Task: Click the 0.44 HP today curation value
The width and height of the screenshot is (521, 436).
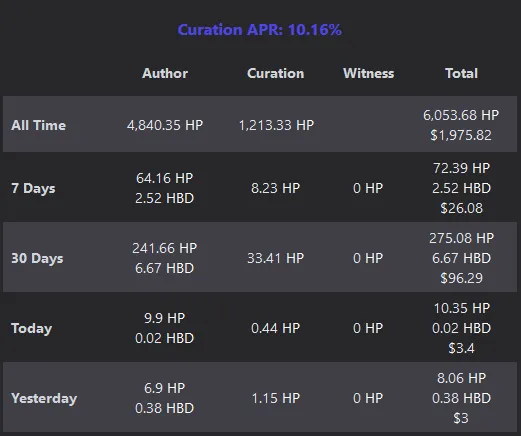Action: click(276, 328)
